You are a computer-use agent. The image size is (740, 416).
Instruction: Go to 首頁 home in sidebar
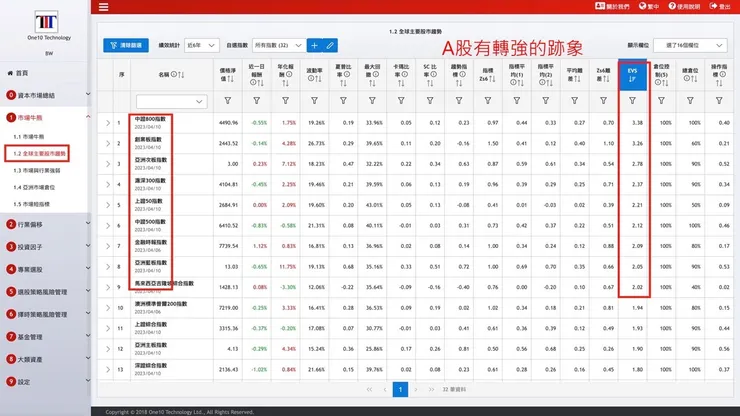[x=18, y=73]
